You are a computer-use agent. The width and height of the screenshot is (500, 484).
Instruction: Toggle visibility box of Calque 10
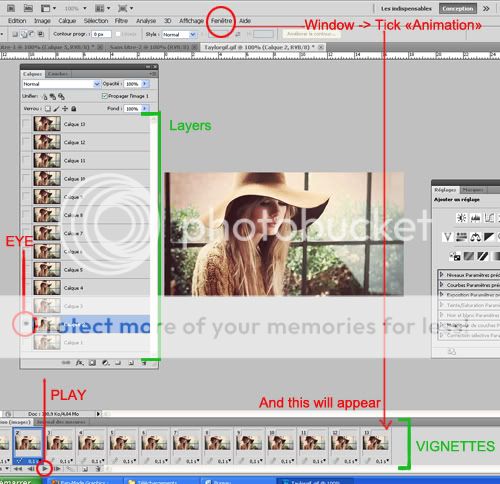click(x=26, y=179)
